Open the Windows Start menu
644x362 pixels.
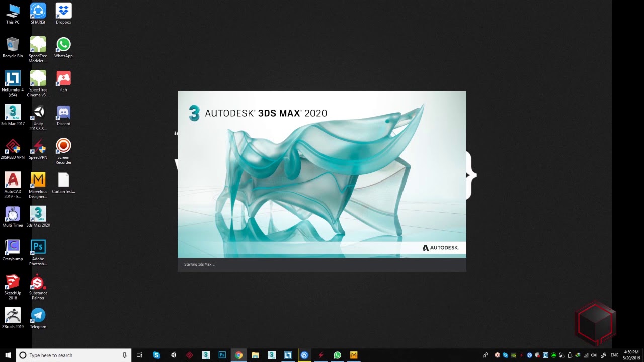8,355
